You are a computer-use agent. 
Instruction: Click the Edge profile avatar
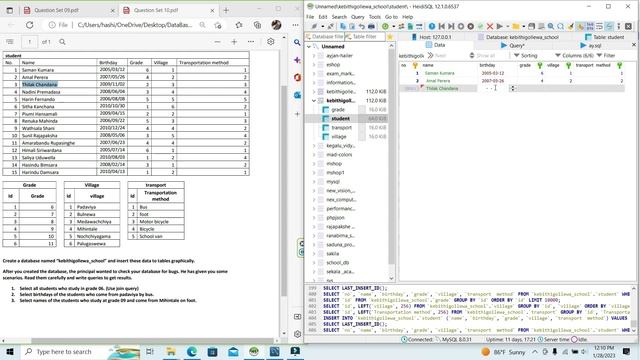coord(276,25)
